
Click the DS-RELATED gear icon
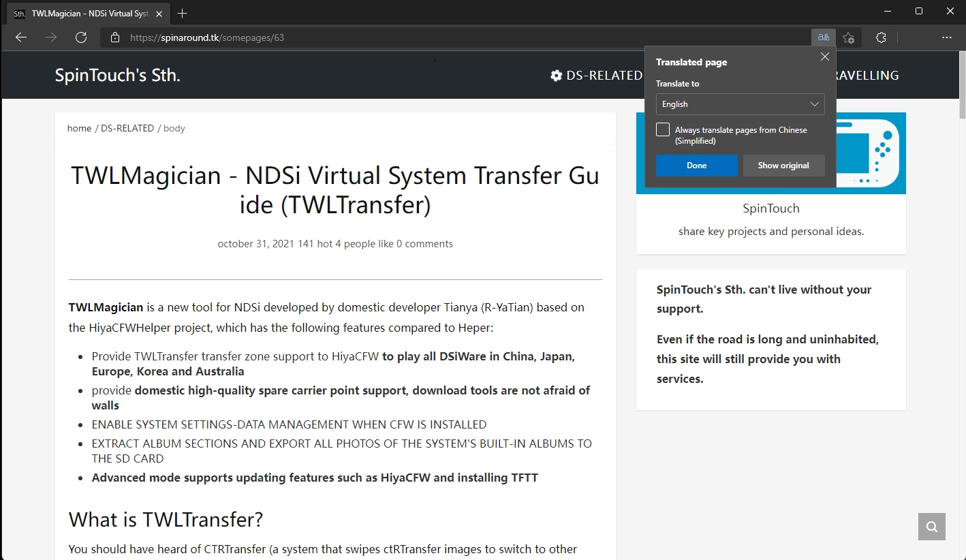tap(556, 76)
